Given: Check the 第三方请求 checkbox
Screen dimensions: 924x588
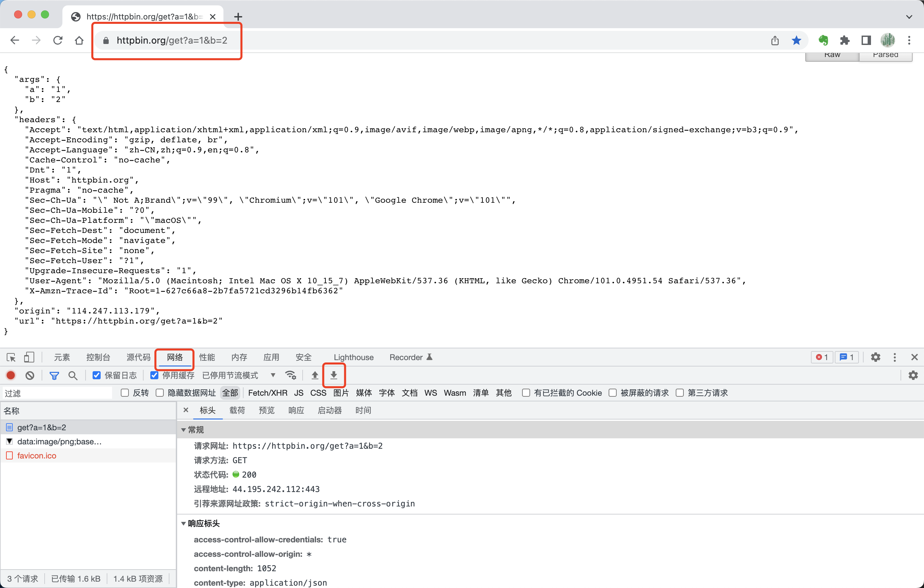Looking at the screenshot, I should tap(679, 393).
